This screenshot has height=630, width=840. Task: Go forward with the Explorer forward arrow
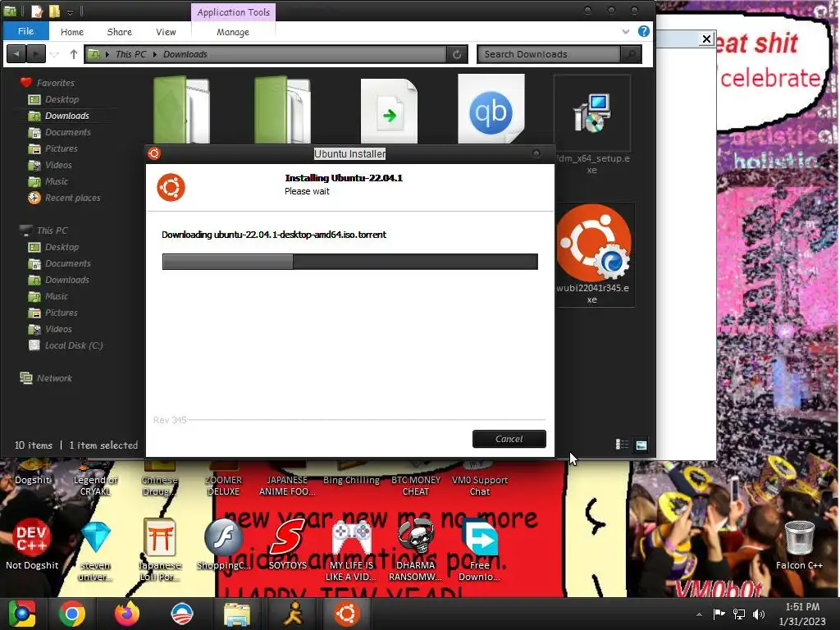pos(35,53)
